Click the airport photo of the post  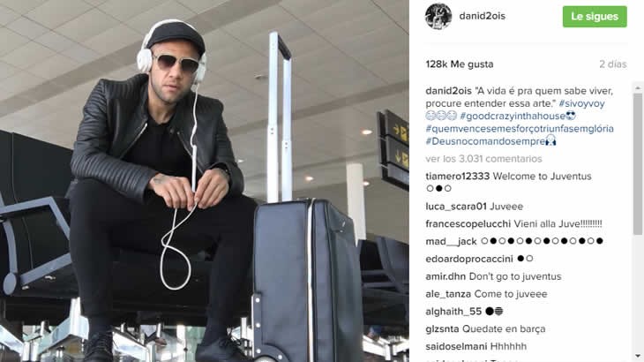205,181
